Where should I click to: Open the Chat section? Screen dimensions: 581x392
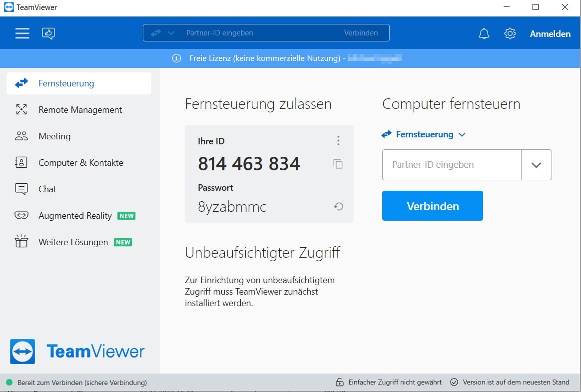click(x=47, y=189)
